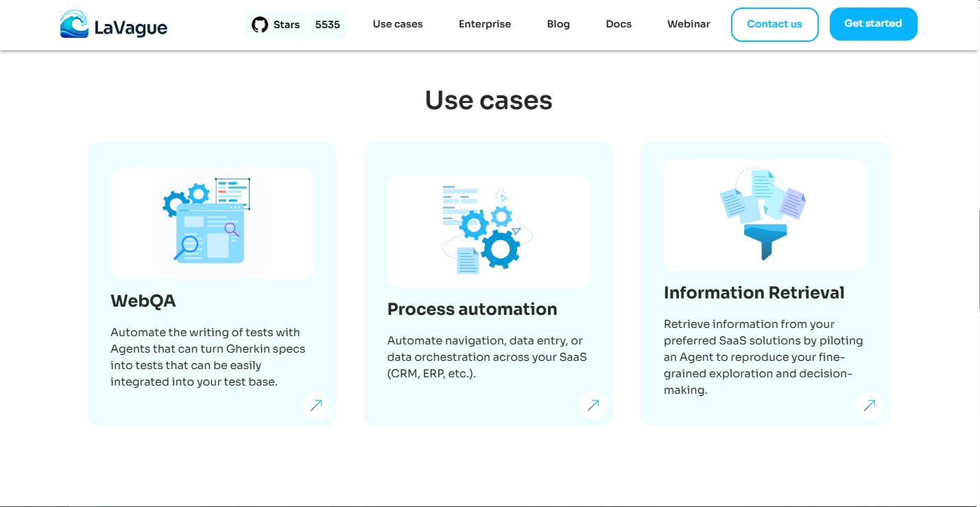
Task: Click the LaVague wave logo icon
Action: pos(74,24)
